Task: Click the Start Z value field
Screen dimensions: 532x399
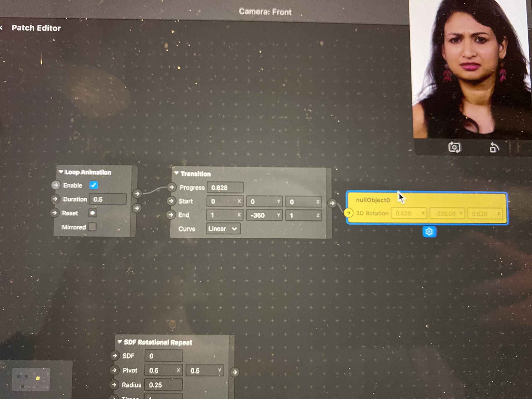Action: [x=304, y=202]
